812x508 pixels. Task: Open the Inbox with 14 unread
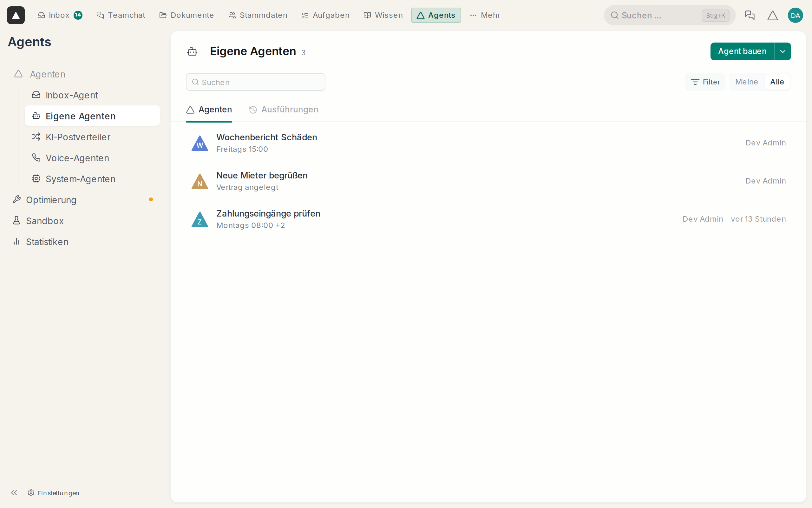click(x=60, y=15)
